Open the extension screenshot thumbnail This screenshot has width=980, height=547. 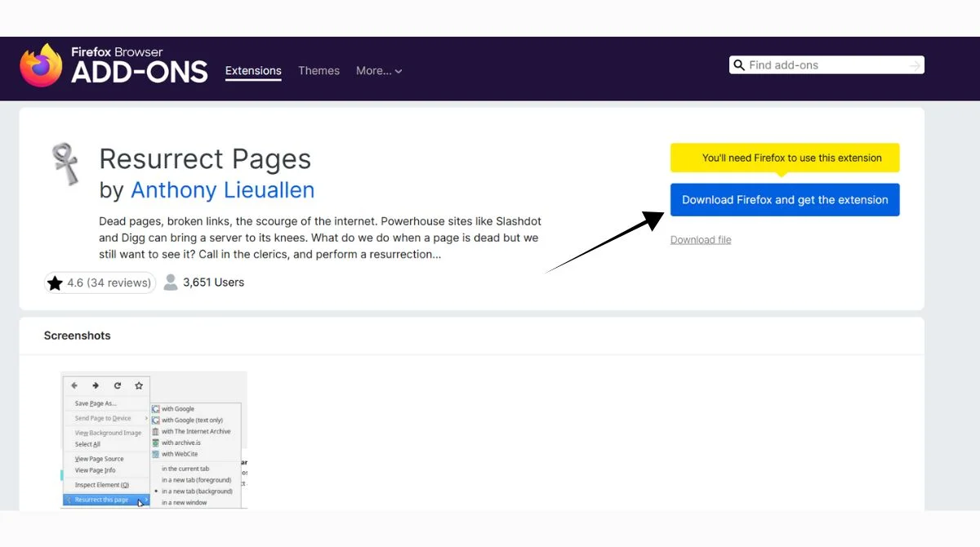154,440
